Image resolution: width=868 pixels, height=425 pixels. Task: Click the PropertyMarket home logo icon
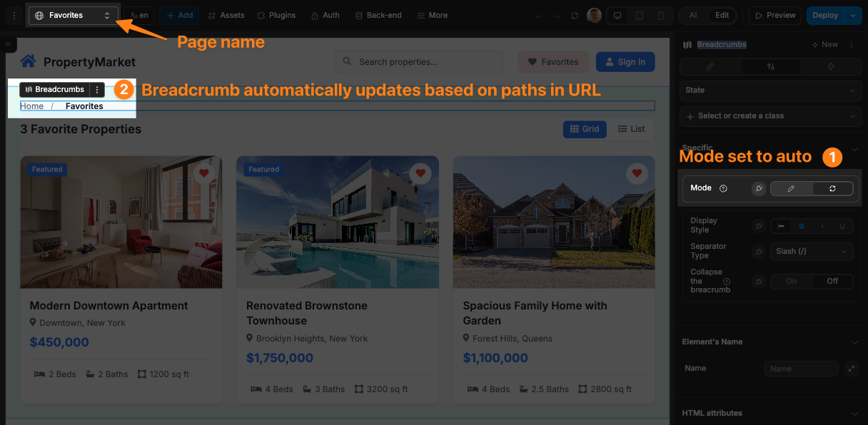pyautogui.click(x=29, y=61)
